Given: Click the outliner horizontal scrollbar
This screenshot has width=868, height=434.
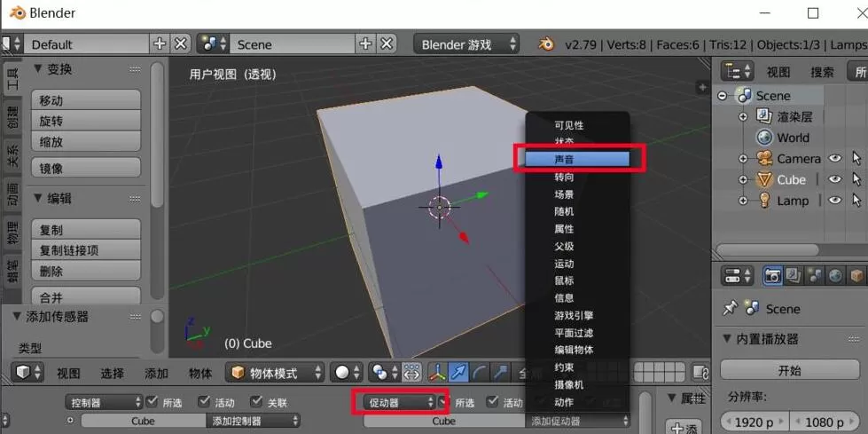Looking at the screenshot, I should tap(767, 249).
